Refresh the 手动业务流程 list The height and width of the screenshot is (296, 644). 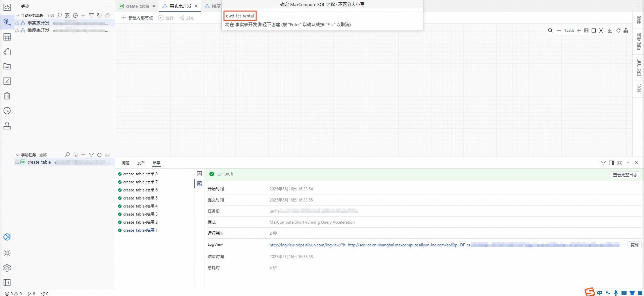pyautogui.click(x=99, y=15)
